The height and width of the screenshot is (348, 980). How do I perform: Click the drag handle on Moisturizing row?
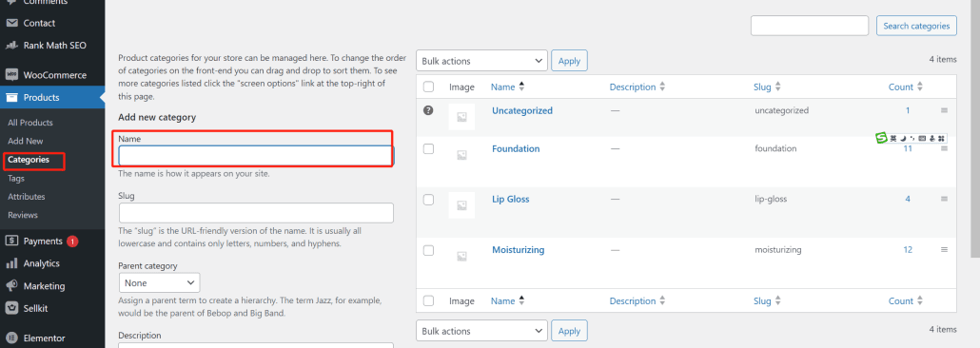coord(945,250)
